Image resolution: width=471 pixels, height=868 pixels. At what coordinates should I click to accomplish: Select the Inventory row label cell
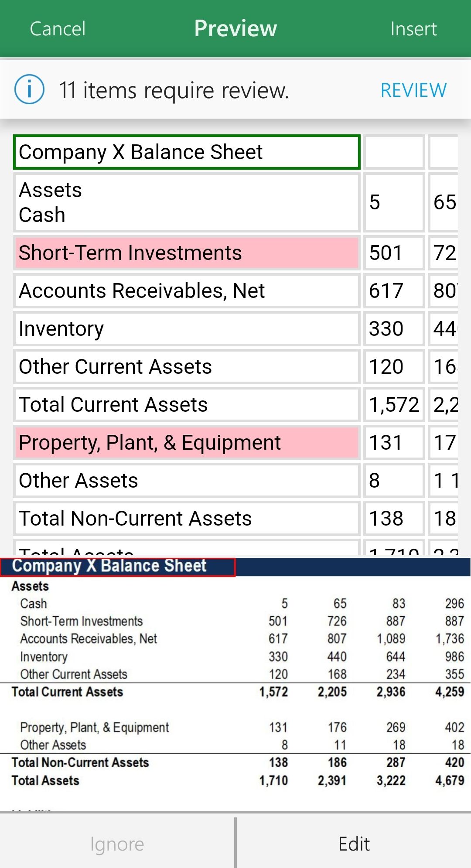(x=186, y=328)
